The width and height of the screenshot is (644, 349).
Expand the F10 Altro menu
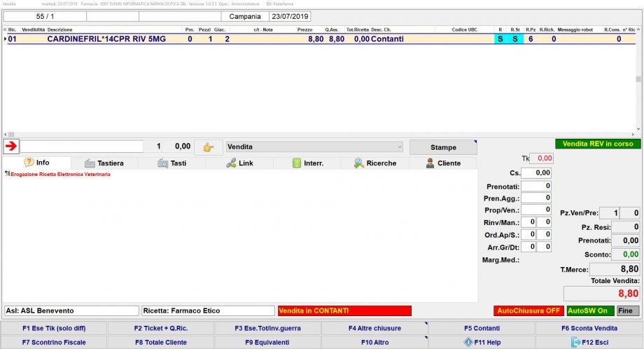374,342
